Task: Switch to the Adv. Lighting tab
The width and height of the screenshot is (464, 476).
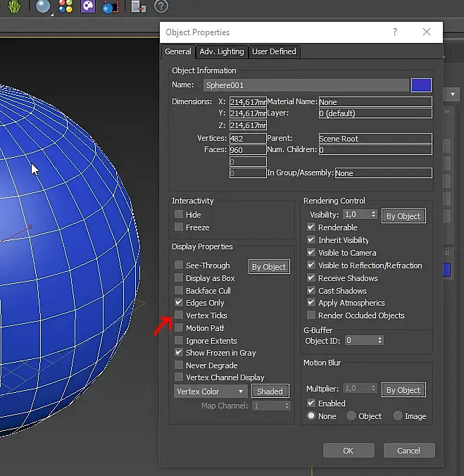Action: pos(221,51)
